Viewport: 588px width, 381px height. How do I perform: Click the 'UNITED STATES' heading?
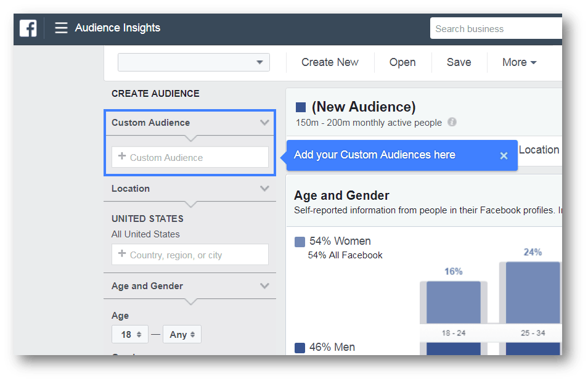point(147,219)
